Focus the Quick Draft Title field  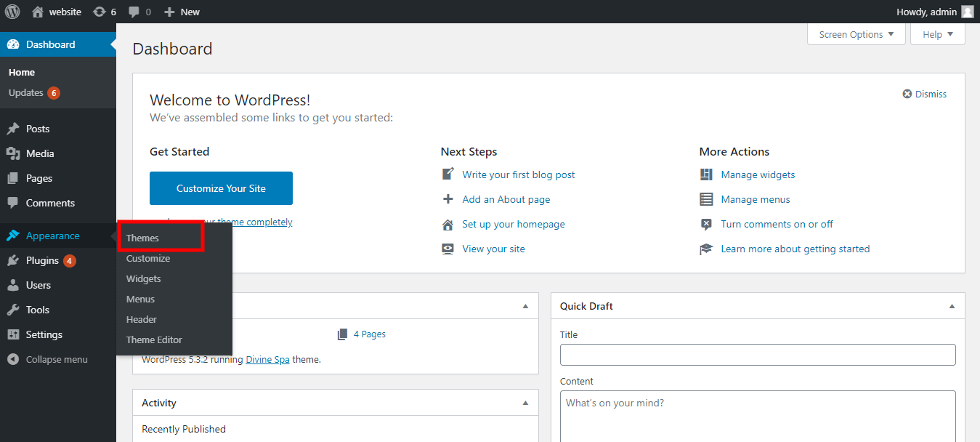click(758, 355)
